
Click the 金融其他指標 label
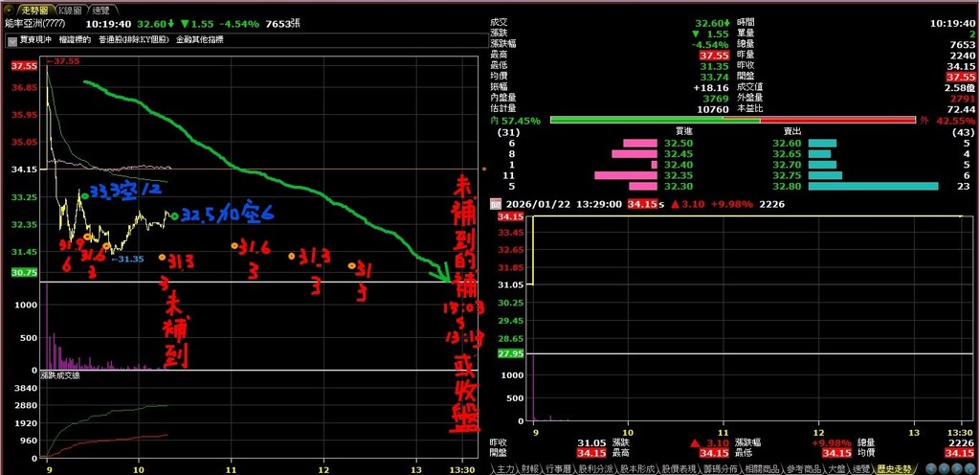coord(199,40)
